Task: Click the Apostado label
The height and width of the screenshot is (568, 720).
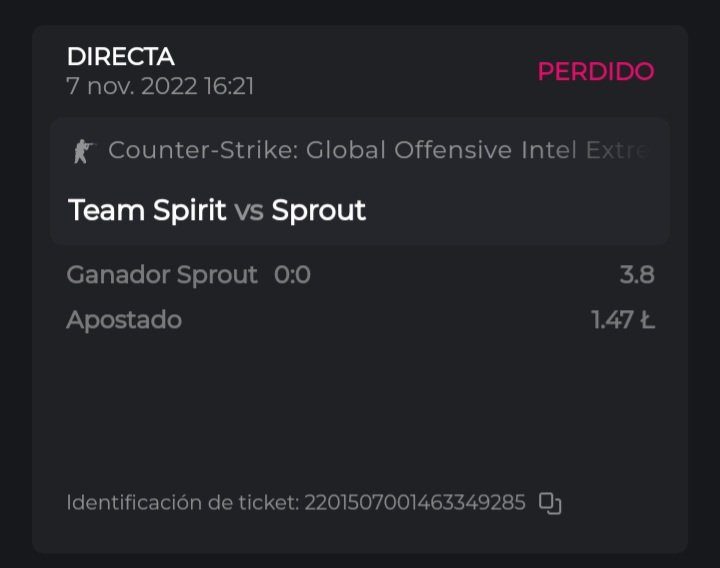Action: click(x=124, y=321)
